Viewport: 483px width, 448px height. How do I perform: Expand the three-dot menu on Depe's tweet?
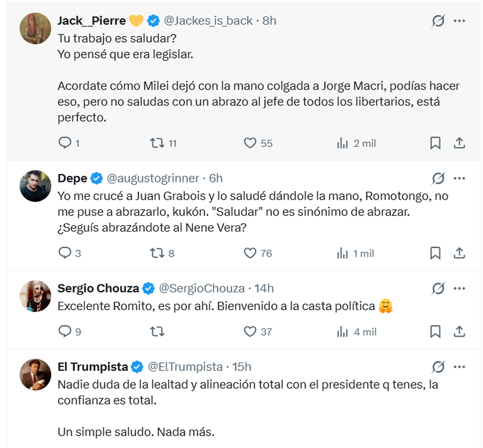pyautogui.click(x=459, y=178)
